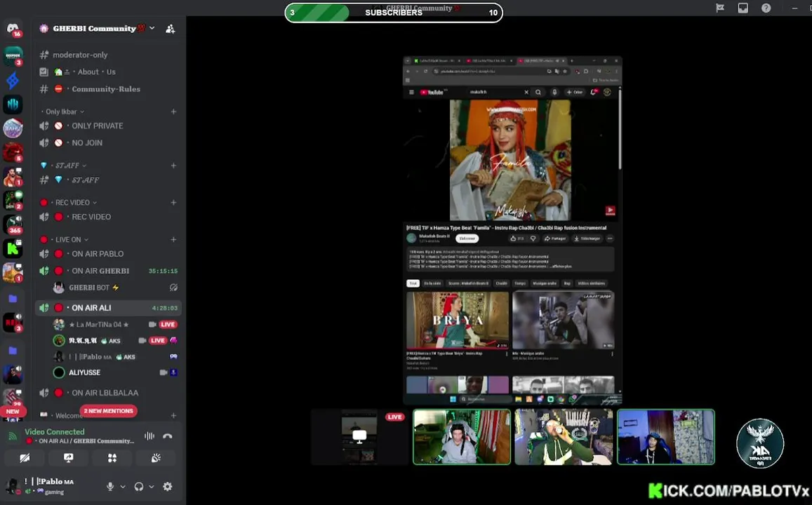Open the inbox icon in title bar
Viewport: 812px width, 505px height.
[743, 8]
